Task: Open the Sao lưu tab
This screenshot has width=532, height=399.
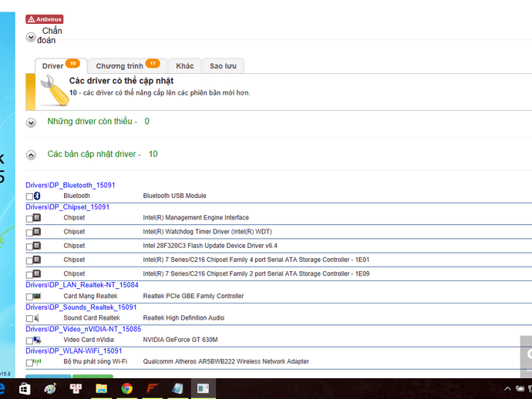Action: (x=223, y=65)
